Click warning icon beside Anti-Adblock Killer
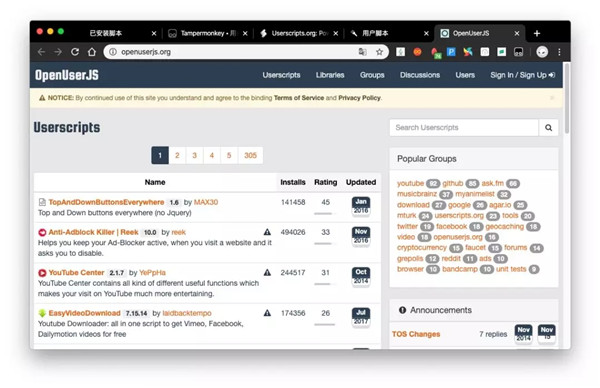Viewport: 600px width, 388px height. tap(267, 232)
